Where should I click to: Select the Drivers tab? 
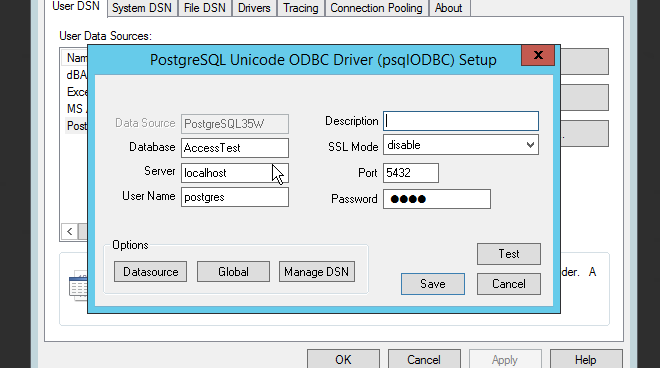(254, 8)
